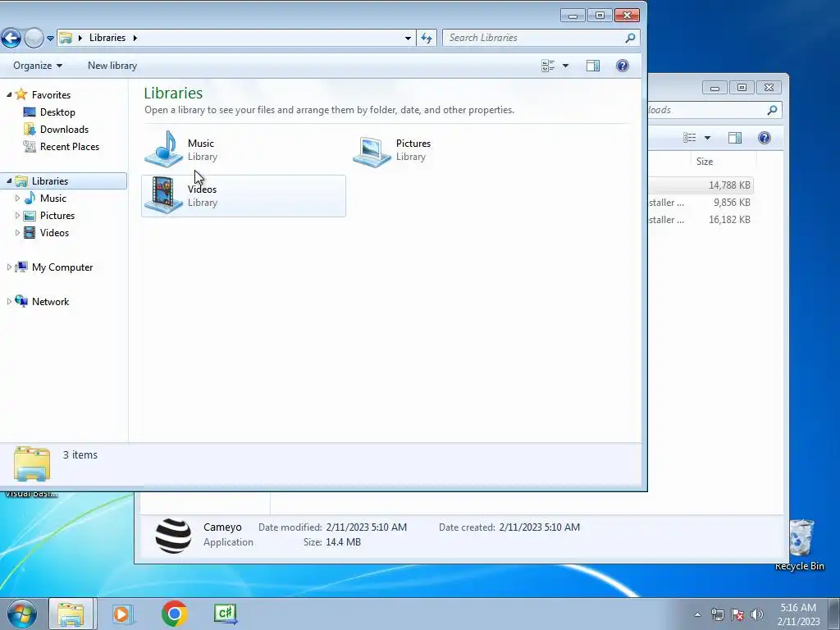The height and width of the screenshot is (630, 840).
Task: Create a New library
Action: click(112, 66)
